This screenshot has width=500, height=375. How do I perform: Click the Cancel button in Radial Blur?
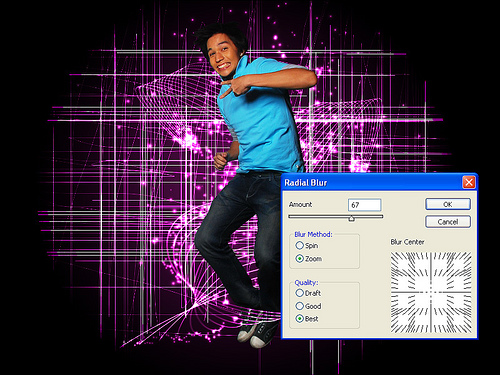[448, 222]
